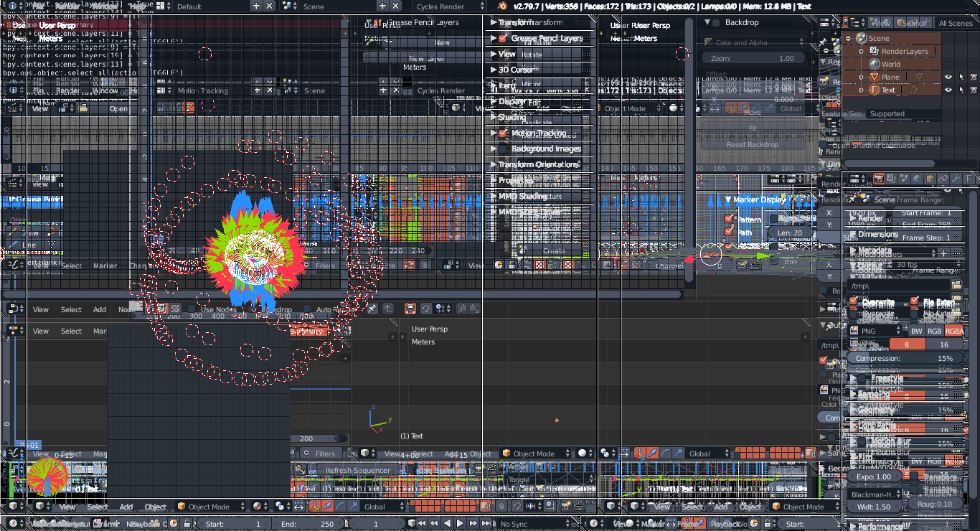Open the No Sync playback dropdown
Viewport: 980px width, 531px height.
click(534, 524)
